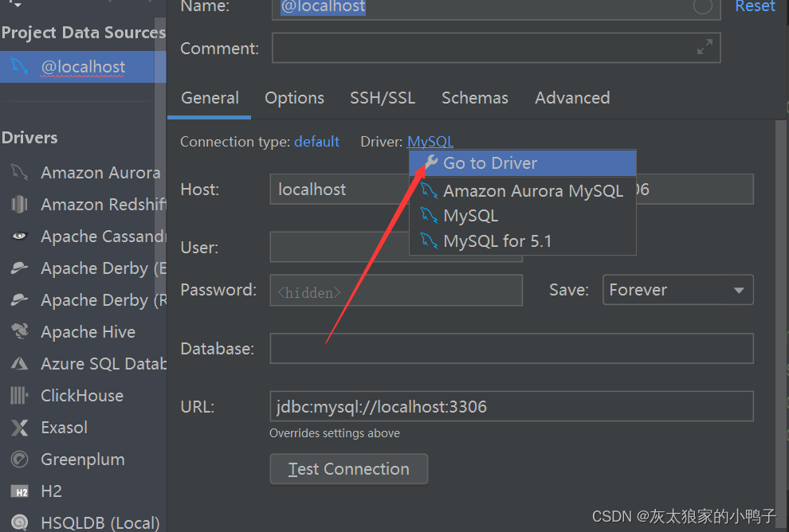This screenshot has height=532, width=789.
Task: Click the Reset link
Action: click(755, 6)
